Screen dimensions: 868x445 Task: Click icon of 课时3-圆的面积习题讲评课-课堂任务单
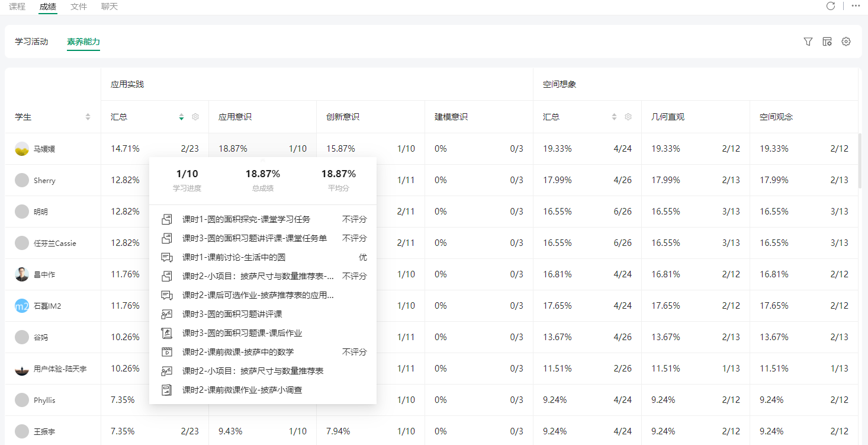point(167,238)
